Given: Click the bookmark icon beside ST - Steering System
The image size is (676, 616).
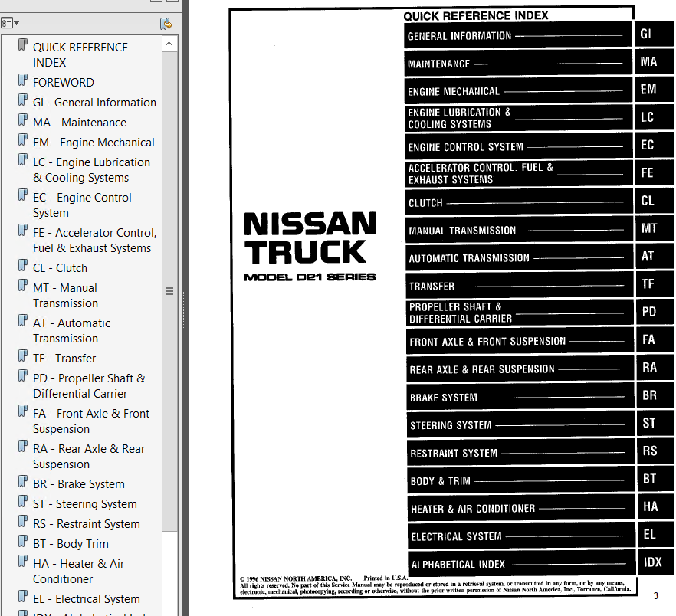Looking at the screenshot, I should (23, 502).
